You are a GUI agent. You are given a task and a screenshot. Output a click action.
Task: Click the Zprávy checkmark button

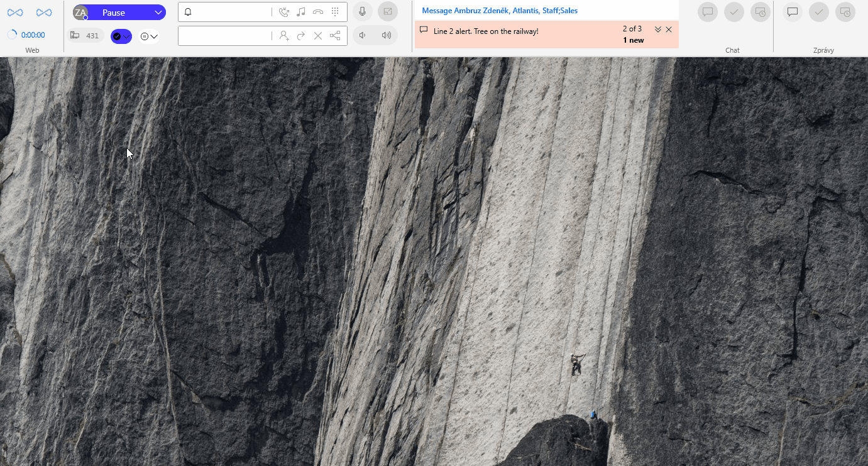(819, 12)
